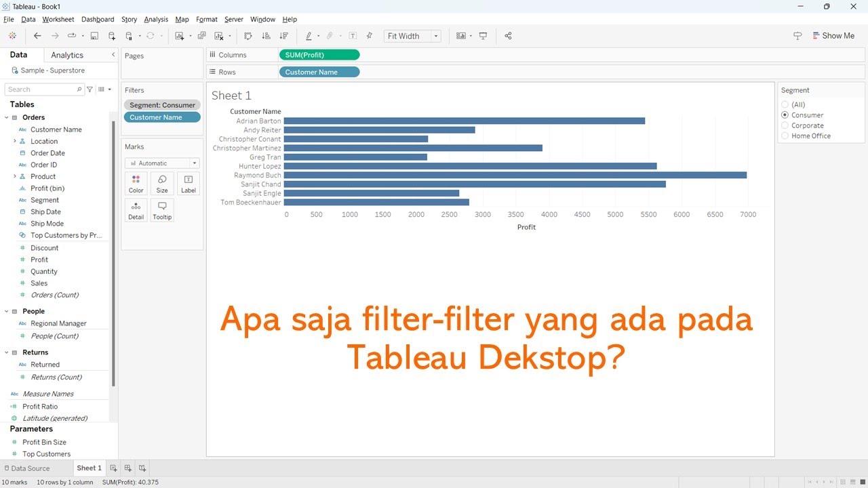Viewport: 868px width, 488px height.
Task: Click the Swap Rows and Columns icon
Action: 248,36
